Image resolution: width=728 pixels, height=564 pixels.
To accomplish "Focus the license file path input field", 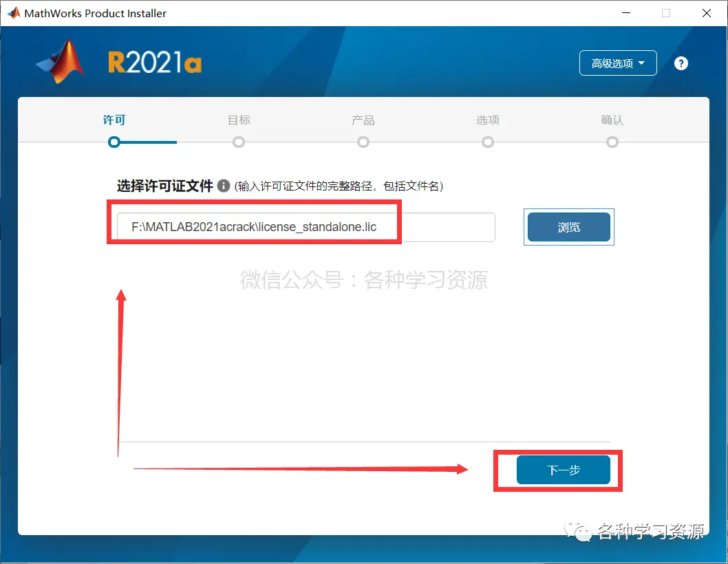I will (306, 227).
